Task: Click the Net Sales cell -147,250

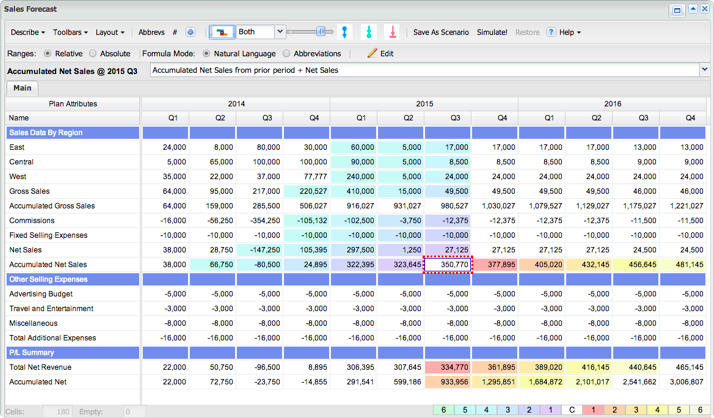Action: click(259, 250)
